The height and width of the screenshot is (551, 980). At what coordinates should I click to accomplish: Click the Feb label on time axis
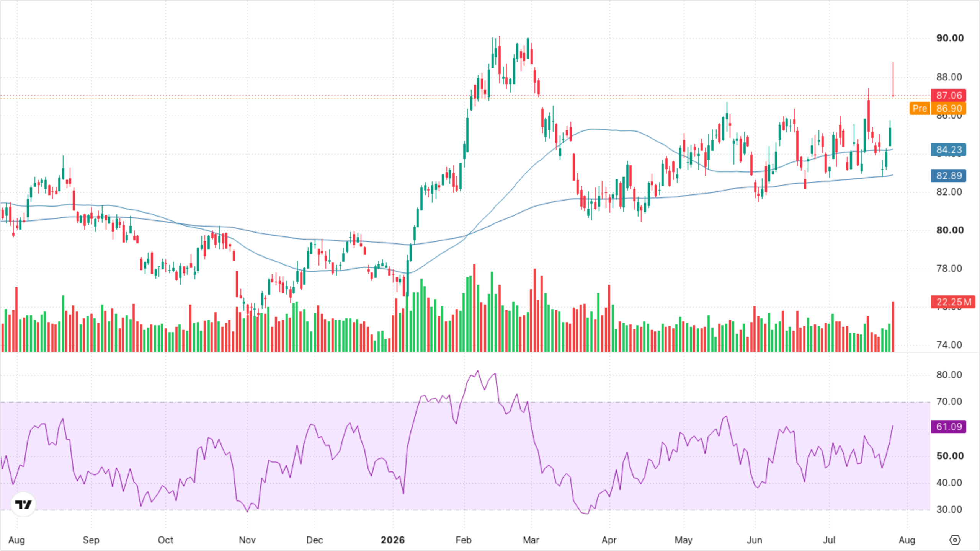pos(463,540)
